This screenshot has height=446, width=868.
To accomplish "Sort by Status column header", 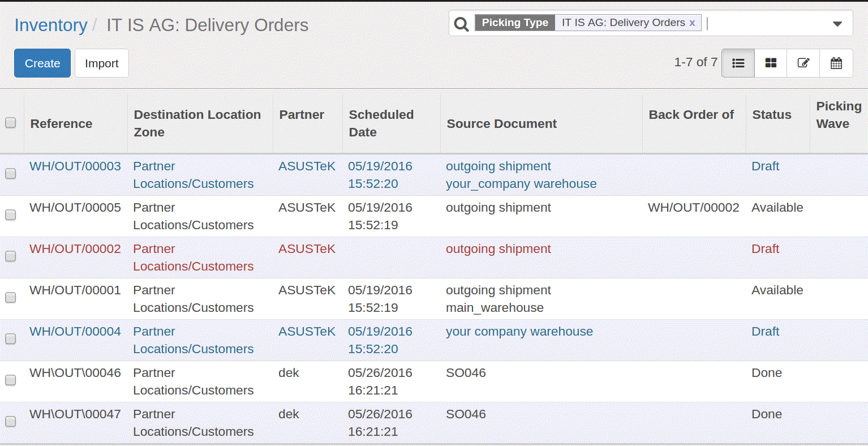I will point(772,114).
